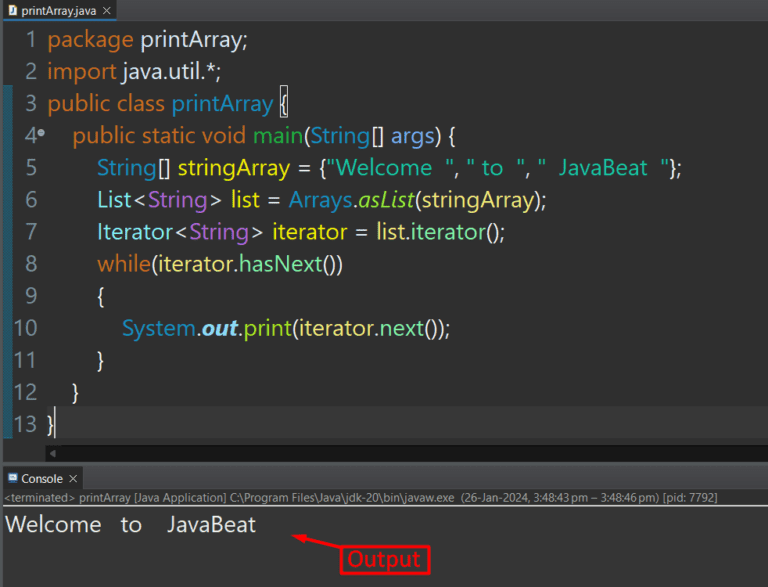Image resolution: width=768 pixels, height=587 pixels.
Task: Click line number 1 in the gutter
Action: [30, 40]
